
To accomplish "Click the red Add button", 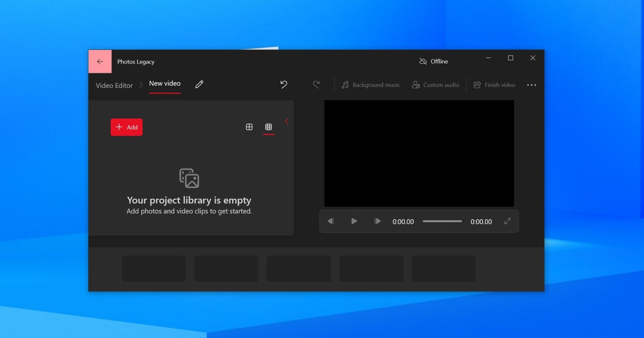I will click(x=126, y=127).
